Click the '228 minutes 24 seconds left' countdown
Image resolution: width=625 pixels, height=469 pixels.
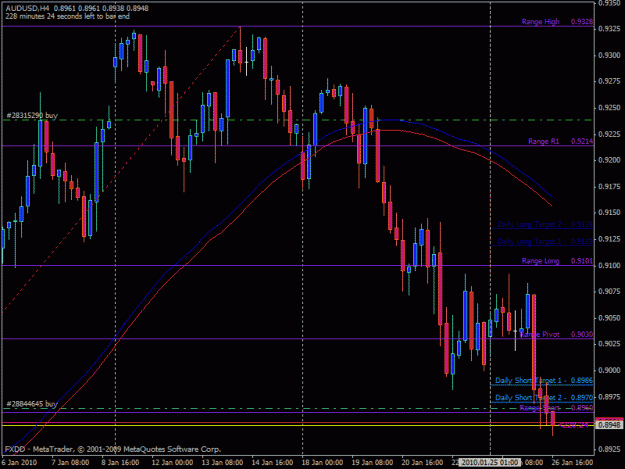click(x=68, y=16)
